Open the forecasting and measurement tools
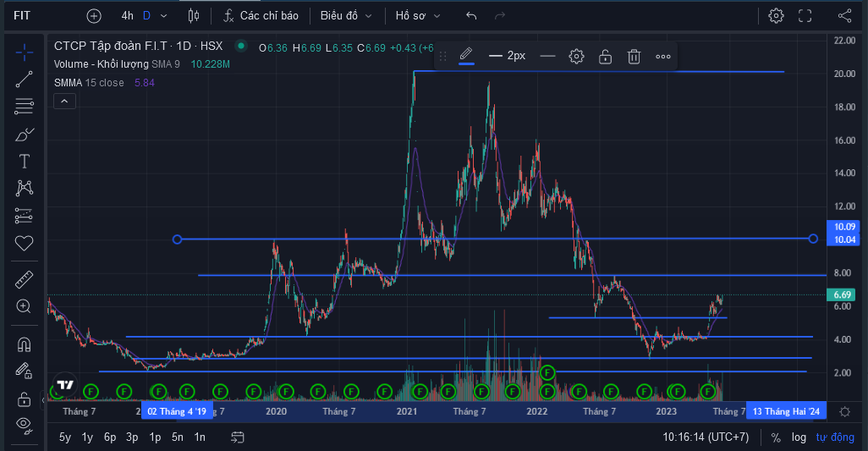 pos(24,216)
